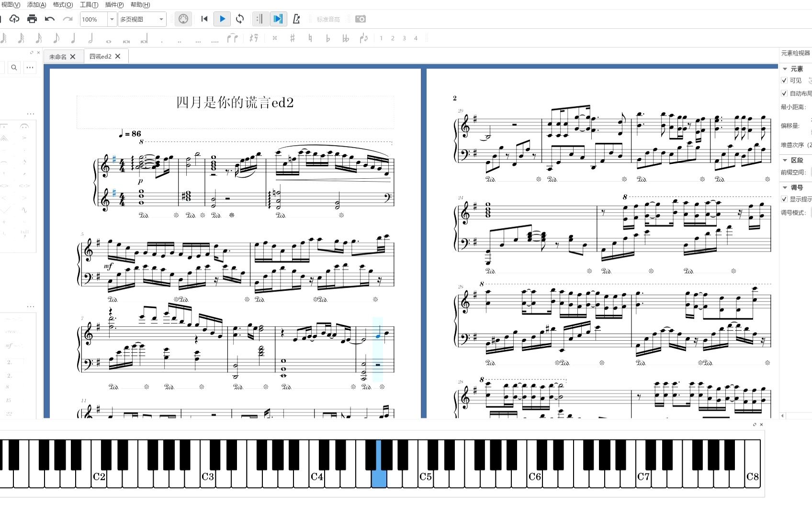
Task: Open the 视图(V) menu
Action: [11, 5]
